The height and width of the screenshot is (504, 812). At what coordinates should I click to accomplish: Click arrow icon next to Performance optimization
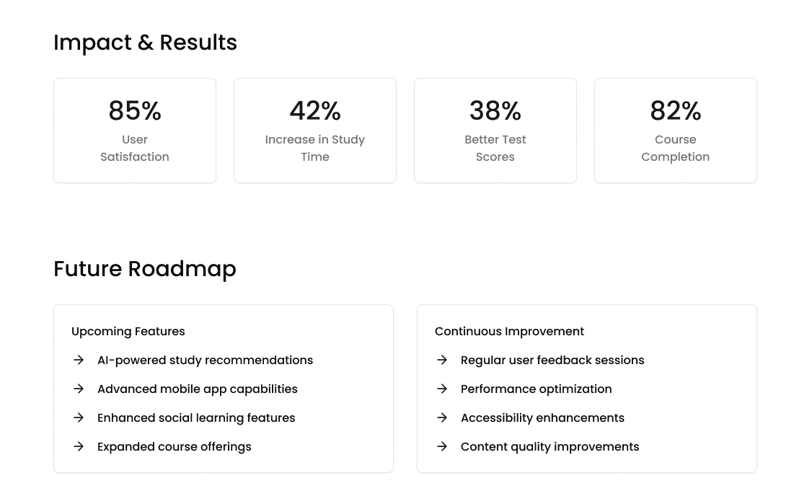tap(442, 389)
